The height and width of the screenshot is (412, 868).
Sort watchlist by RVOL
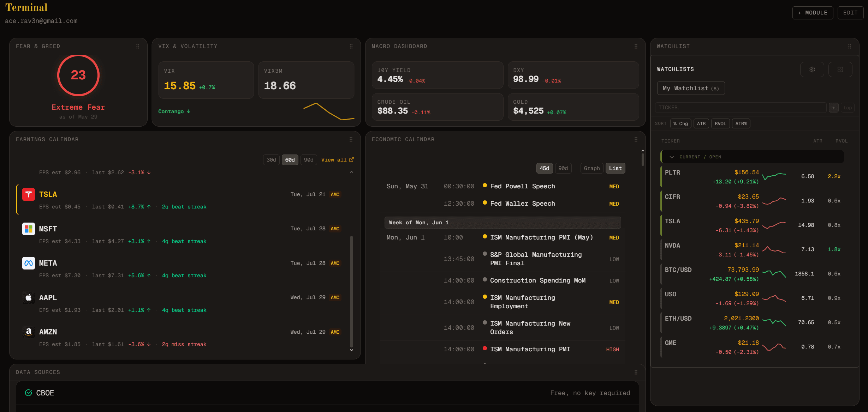720,123
